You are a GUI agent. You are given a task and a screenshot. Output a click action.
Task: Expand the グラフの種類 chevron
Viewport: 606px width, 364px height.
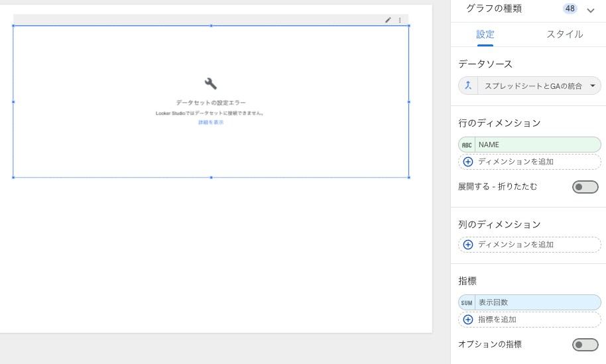pyautogui.click(x=591, y=9)
